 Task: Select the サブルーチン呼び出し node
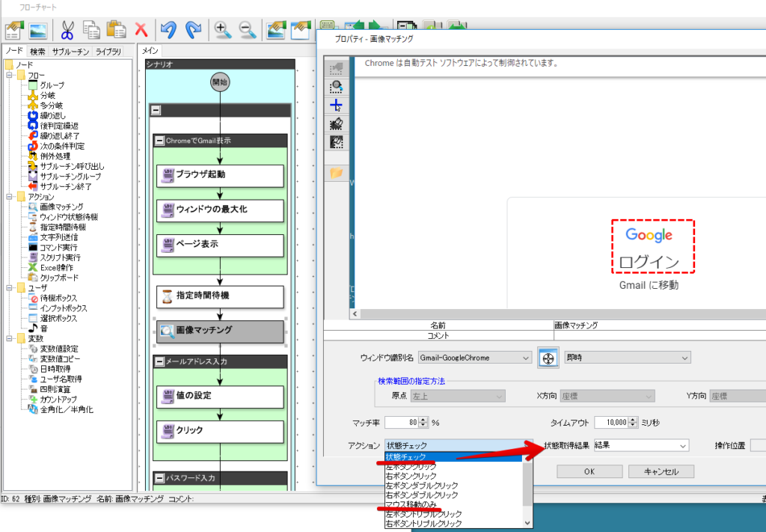coord(73,167)
